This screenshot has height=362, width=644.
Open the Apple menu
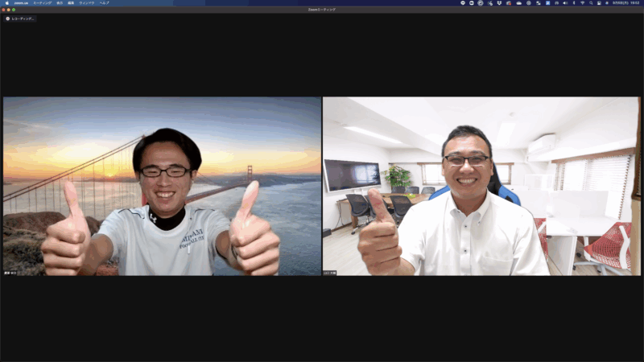coord(6,3)
